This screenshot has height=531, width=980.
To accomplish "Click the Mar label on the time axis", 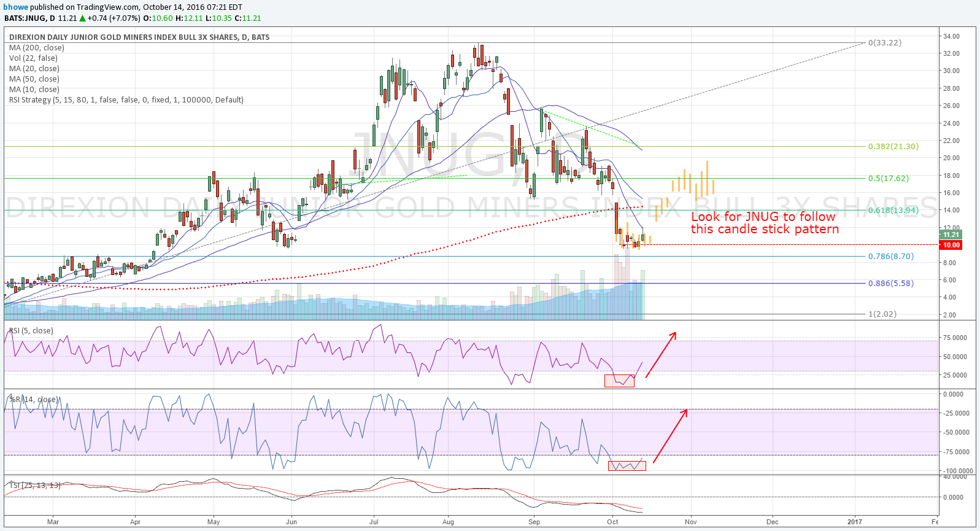I will (x=53, y=522).
